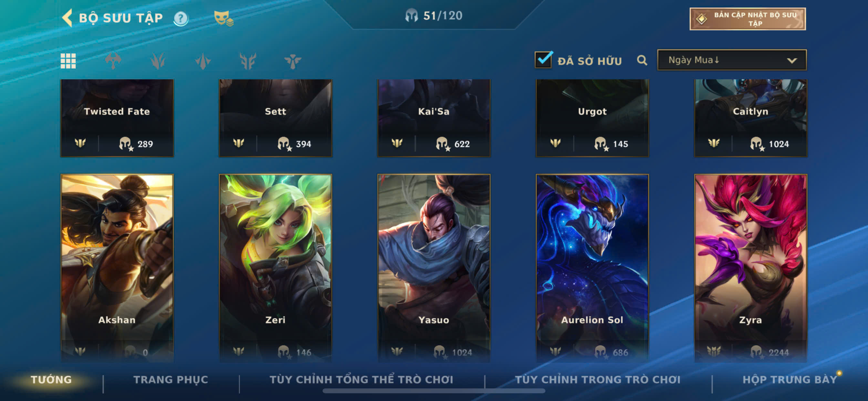Filter champions by the fifth role icon
Image resolution: width=868 pixels, height=401 pixels.
[293, 61]
